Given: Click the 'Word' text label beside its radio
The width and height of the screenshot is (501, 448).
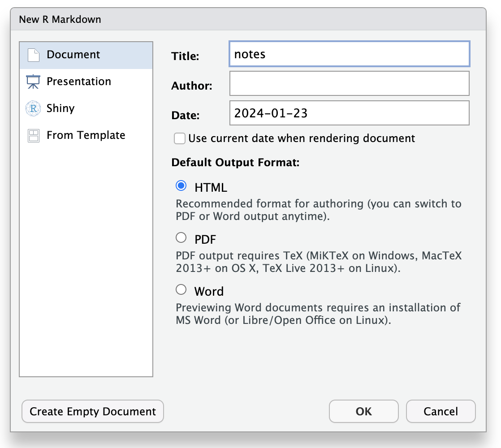Looking at the screenshot, I should coord(209,292).
